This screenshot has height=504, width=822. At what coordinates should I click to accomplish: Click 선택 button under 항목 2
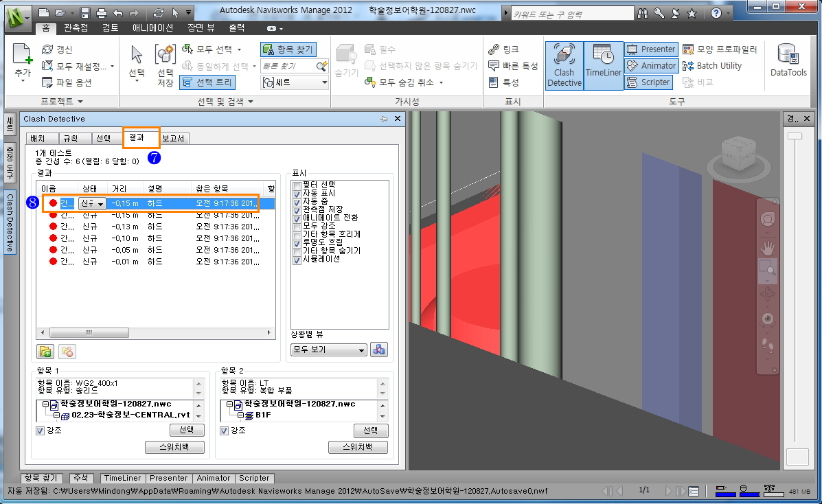[371, 431]
